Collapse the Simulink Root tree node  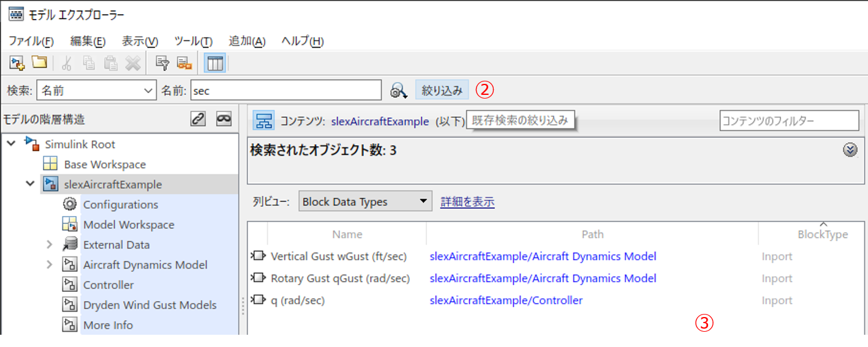pos(12,144)
